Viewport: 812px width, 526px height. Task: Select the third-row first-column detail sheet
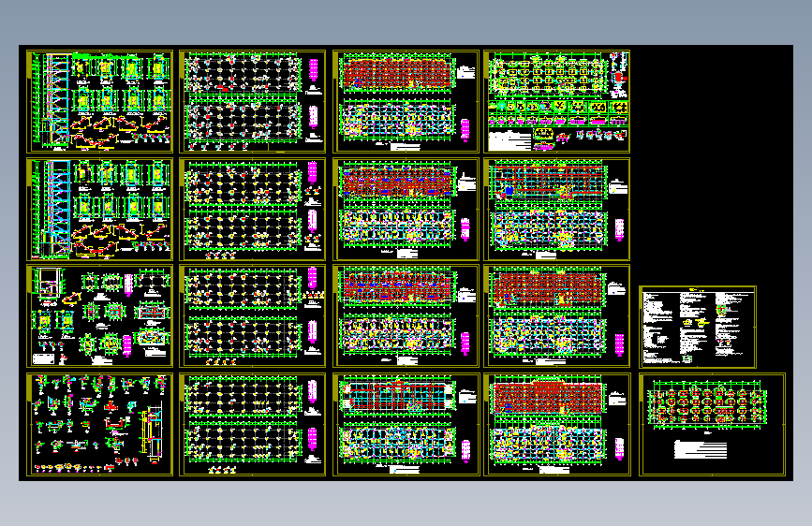point(99,315)
